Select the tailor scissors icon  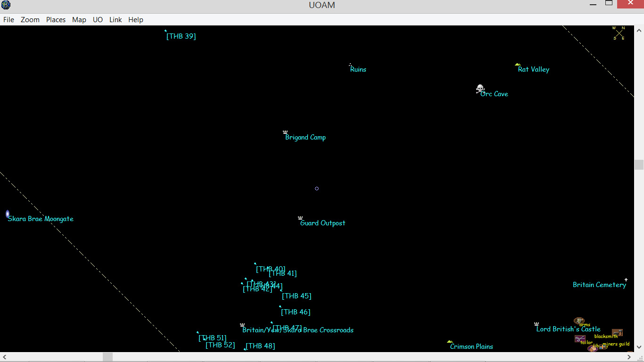click(580, 338)
